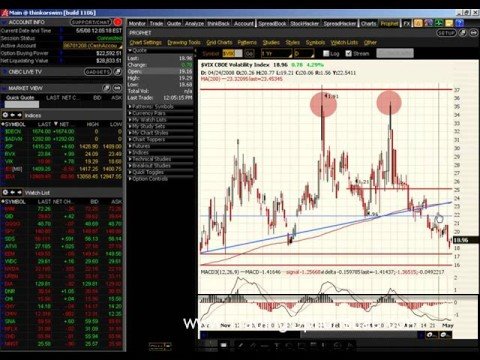Click the Watch List right arrow
The width and height of the screenshot is (480, 360).
19,192
